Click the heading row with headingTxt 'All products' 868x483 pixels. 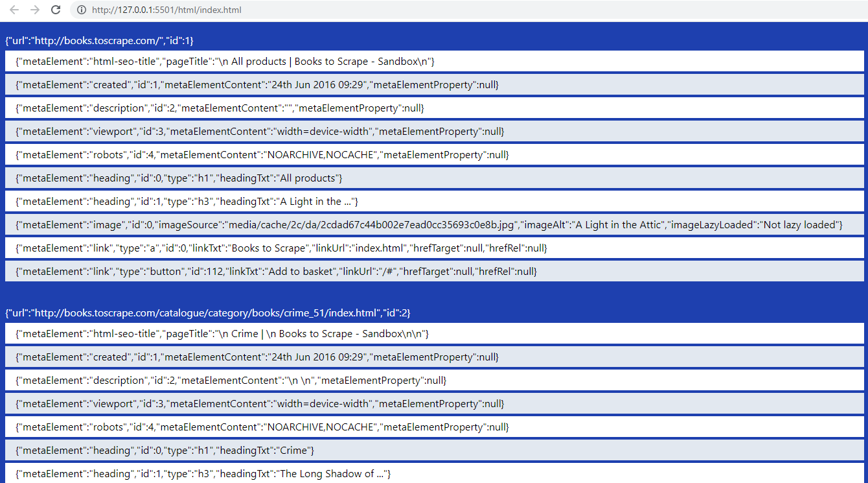435,178
